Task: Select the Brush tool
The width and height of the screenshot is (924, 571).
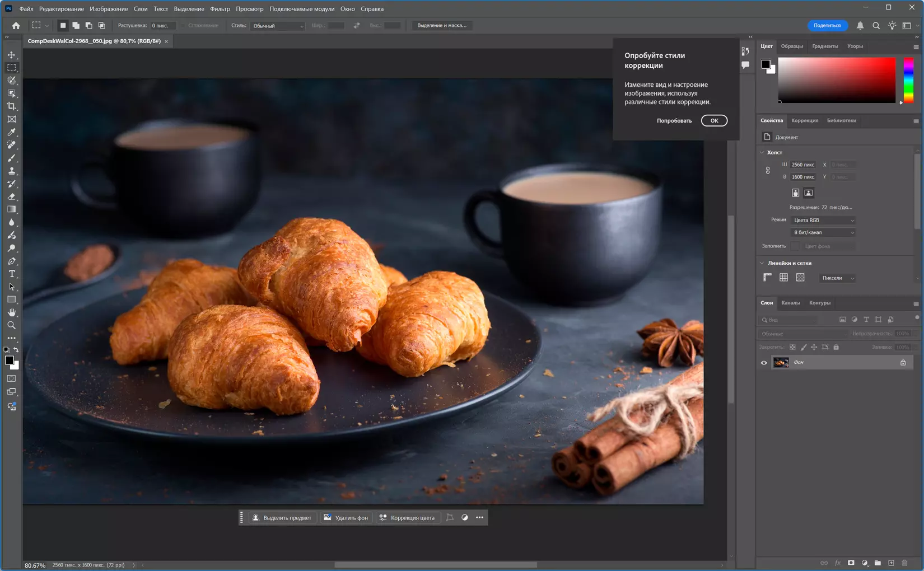Action: [11, 158]
